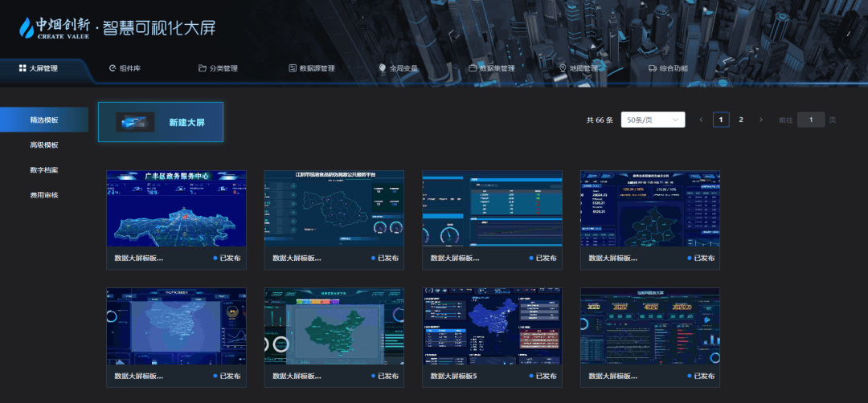This screenshot has width=868, height=403.
Task: Click the jump-to page number input field
Action: (811, 120)
